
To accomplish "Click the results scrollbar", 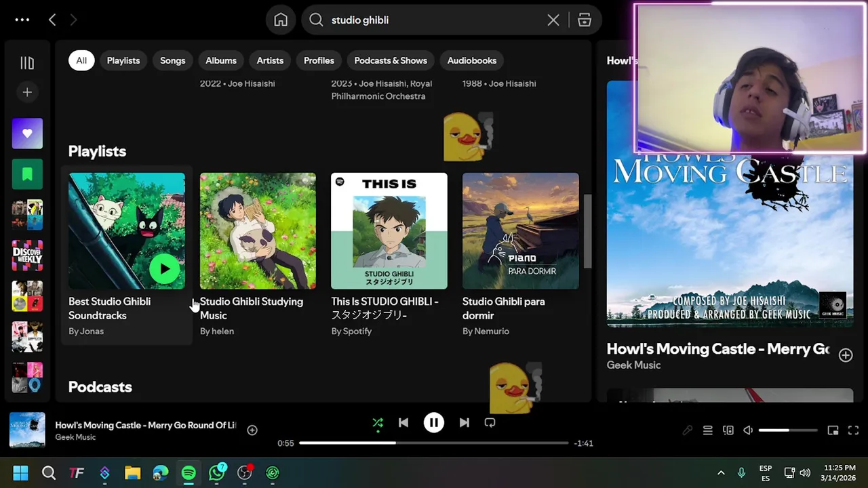I will 588,231.
